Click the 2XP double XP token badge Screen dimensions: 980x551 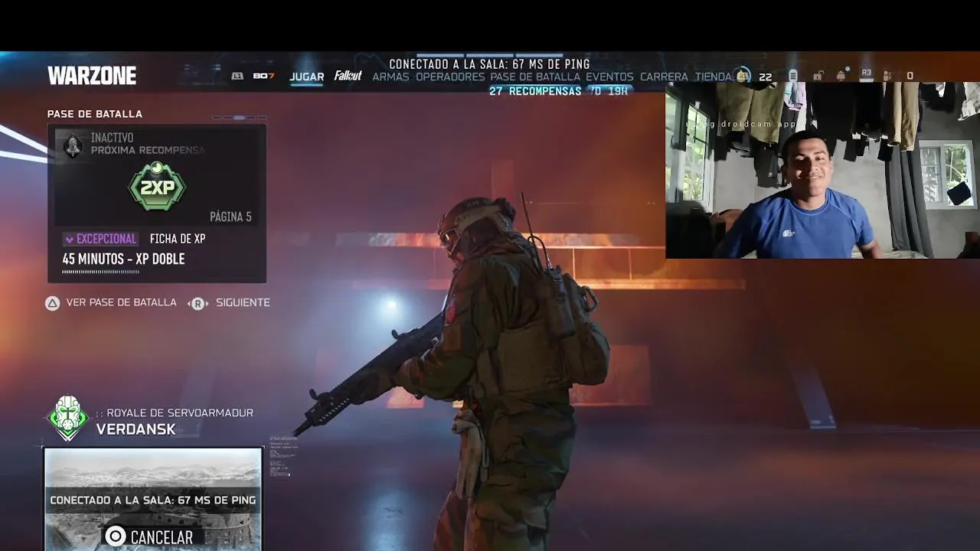157,186
